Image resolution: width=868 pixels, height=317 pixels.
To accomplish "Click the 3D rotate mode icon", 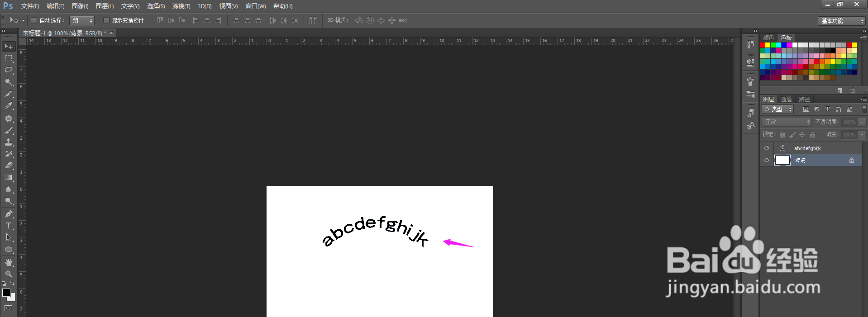I will [x=359, y=20].
